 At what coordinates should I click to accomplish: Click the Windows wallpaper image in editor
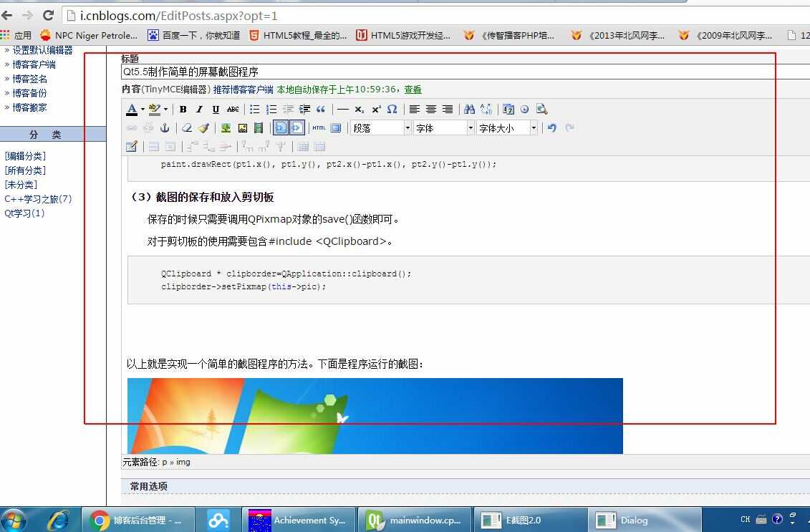click(x=375, y=416)
